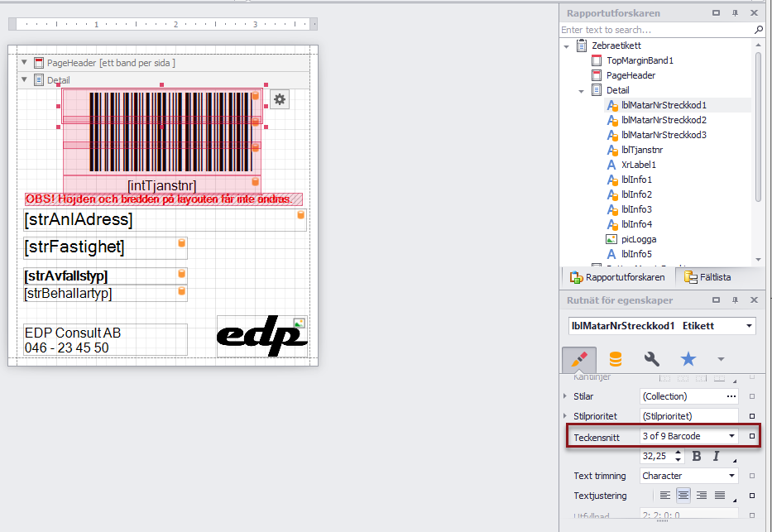Increase the font size with the up arrow

[678, 453]
